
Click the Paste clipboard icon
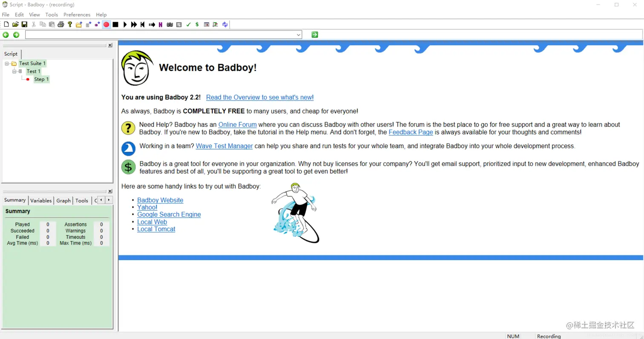click(52, 25)
